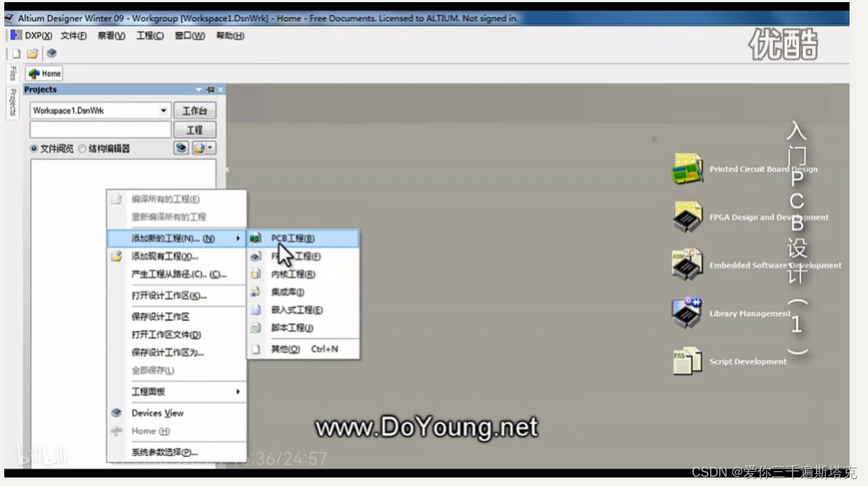The height and width of the screenshot is (486, 868).
Task: Select the 文件阅览 radio button
Action: (x=34, y=148)
